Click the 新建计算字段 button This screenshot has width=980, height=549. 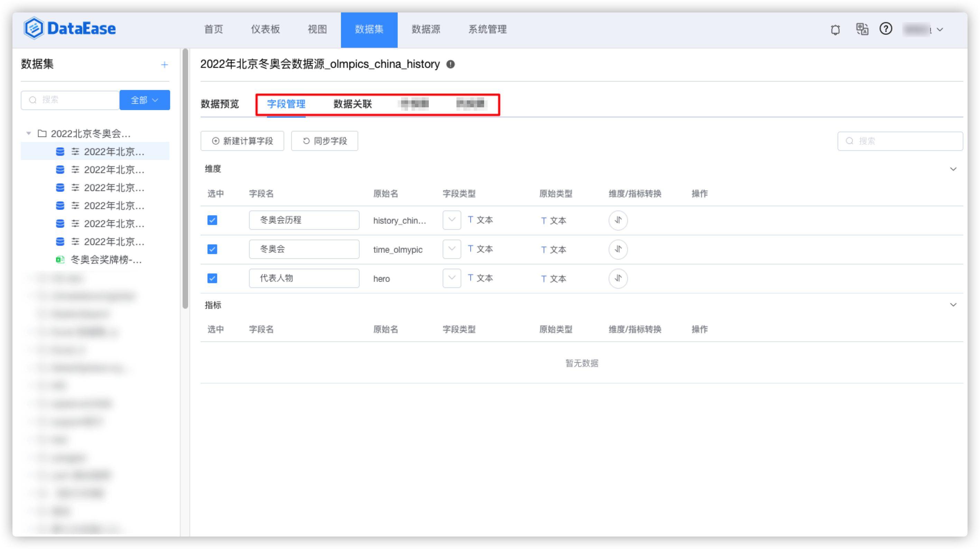tap(242, 141)
